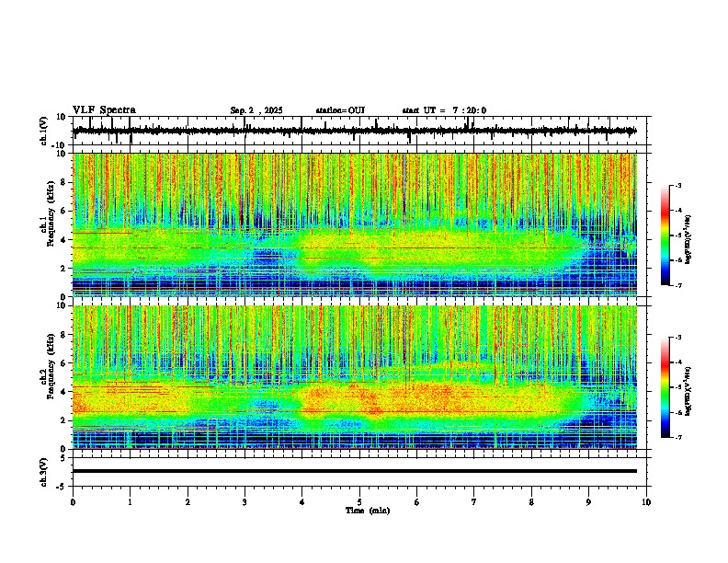Click the ch.1 colorbar log(PSD) units label
The width and height of the screenshot is (728, 563).
pos(689,240)
